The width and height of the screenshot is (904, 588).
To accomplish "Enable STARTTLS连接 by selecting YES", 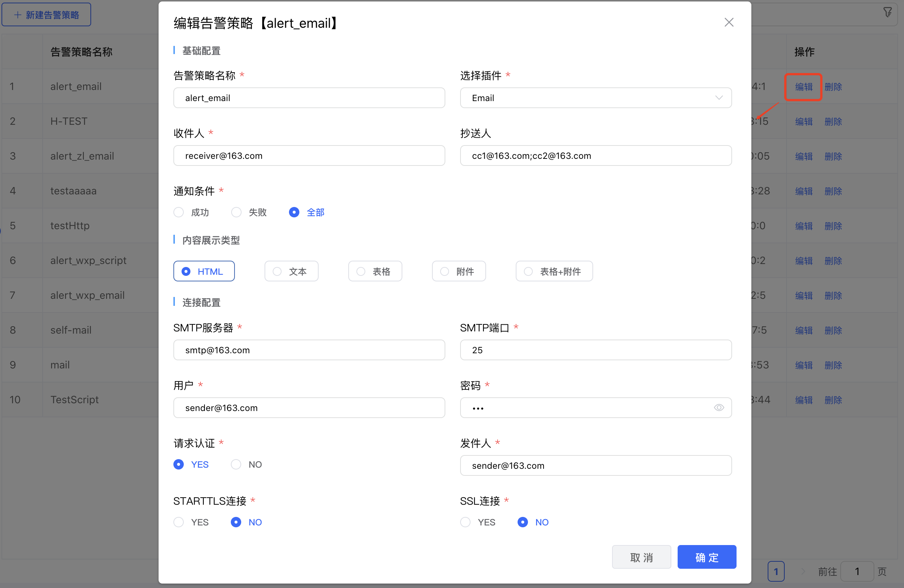I will coord(179,522).
